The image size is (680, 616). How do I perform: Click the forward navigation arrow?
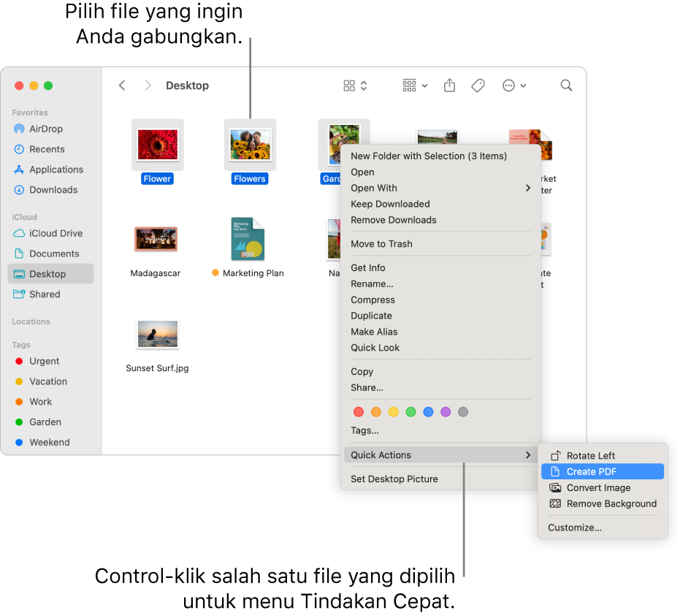tap(148, 85)
